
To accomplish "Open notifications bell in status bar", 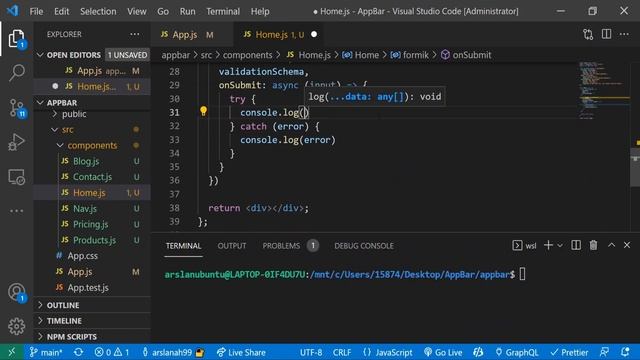I will 625,352.
